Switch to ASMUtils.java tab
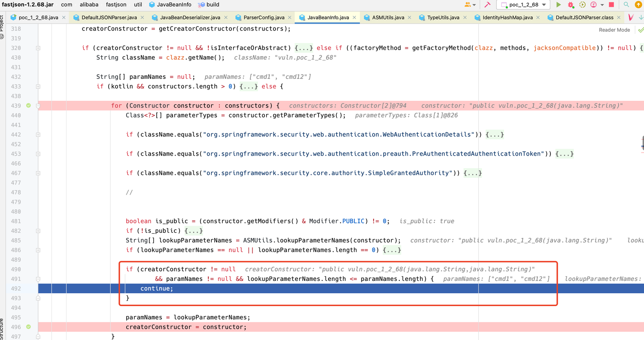Viewport: 644px width, 340px height. (x=388, y=18)
